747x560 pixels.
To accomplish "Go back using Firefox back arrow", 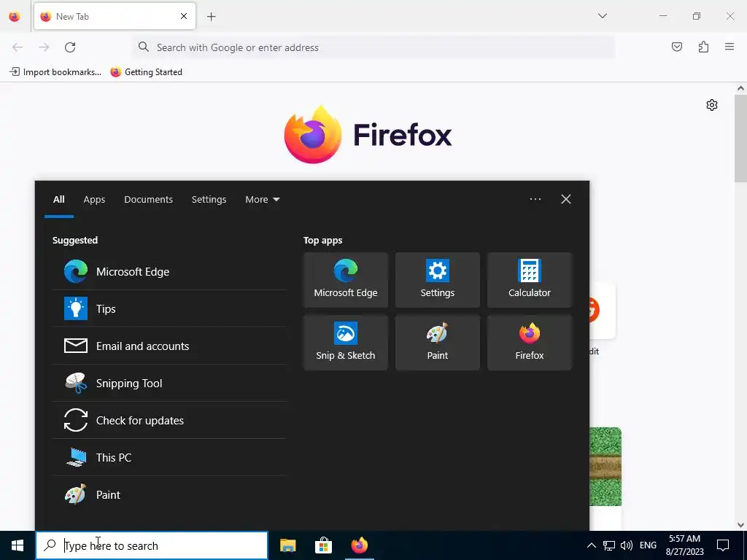I will (18, 47).
